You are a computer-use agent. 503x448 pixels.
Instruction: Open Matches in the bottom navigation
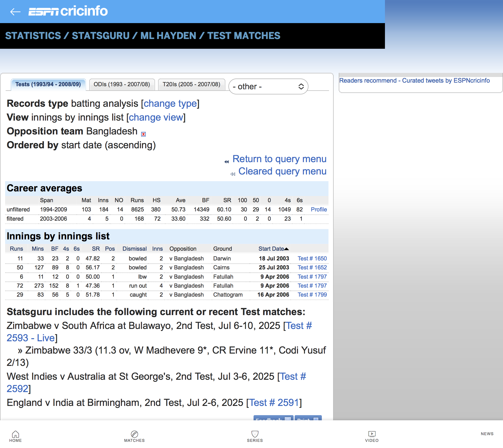click(134, 436)
